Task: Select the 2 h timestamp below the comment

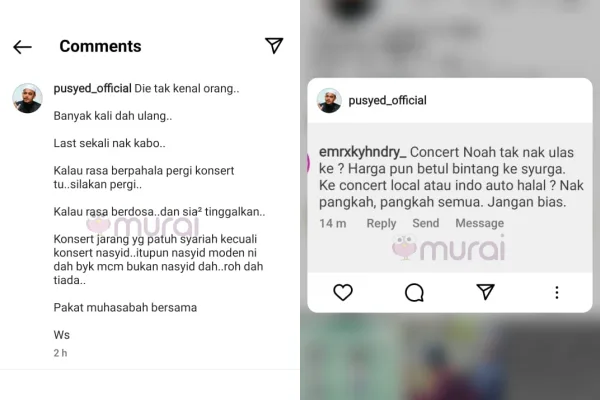Action: click(x=60, y=353)
